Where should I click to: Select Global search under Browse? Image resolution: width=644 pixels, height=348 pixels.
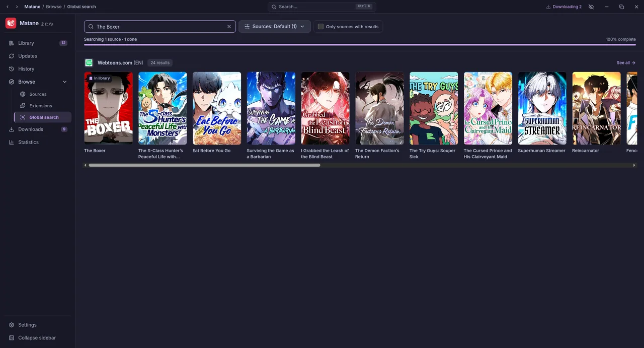coord(43,117)
